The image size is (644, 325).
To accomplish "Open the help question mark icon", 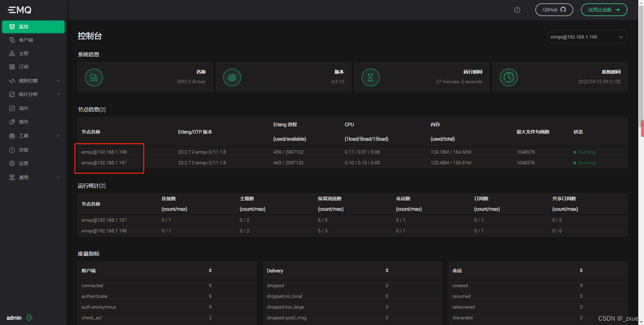I will tap(517, 10).
